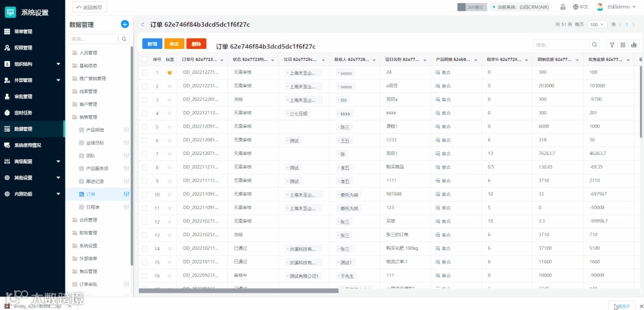644x310 pixels.
Task: Tick the checkbox for row 1
Action: (x=144, y=73)
